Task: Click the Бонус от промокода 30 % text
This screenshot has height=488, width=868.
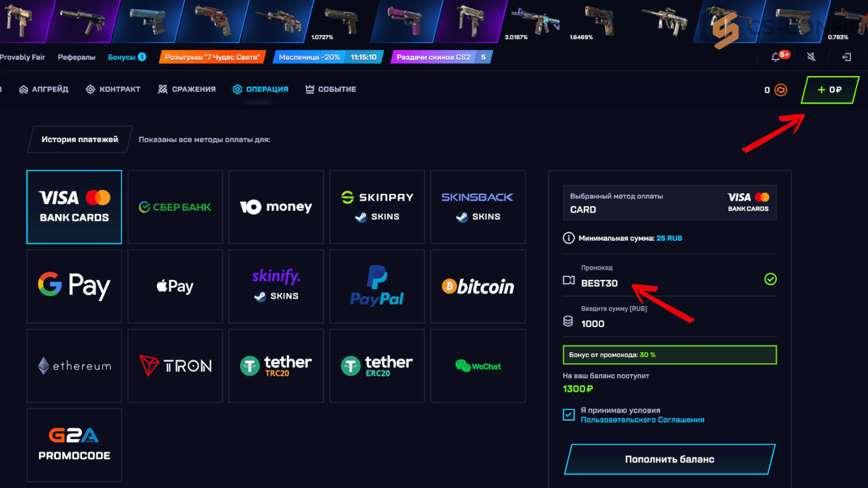Action: [x=612, y=355]
